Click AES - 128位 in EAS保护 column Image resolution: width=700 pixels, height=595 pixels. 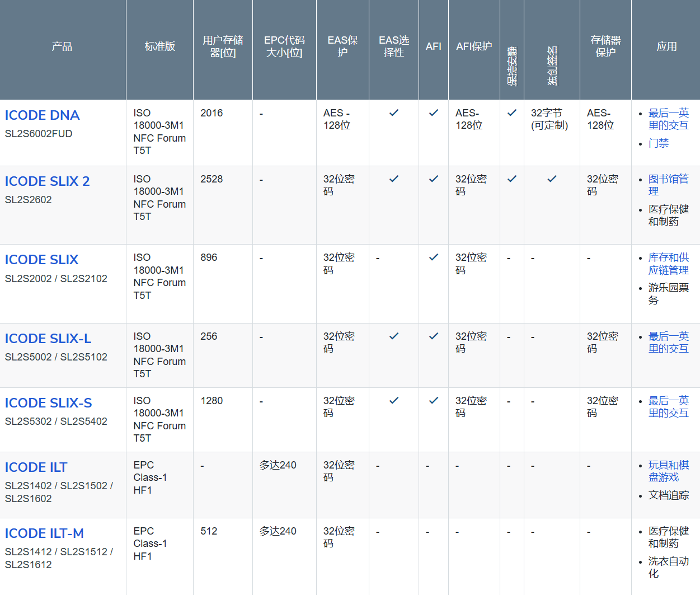(x=337, y=119)
